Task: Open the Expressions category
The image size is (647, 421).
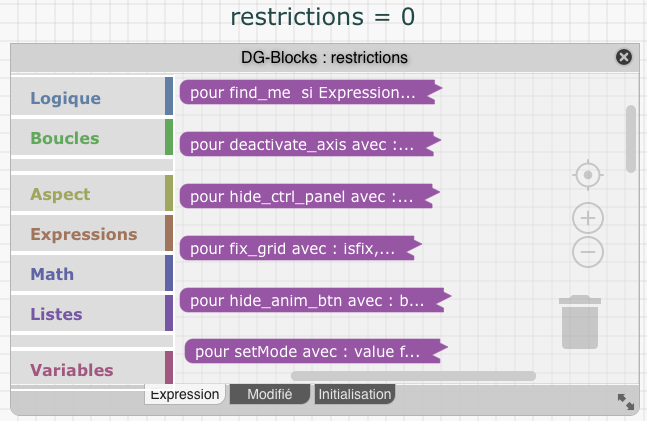Action: (x=84, y=234)
